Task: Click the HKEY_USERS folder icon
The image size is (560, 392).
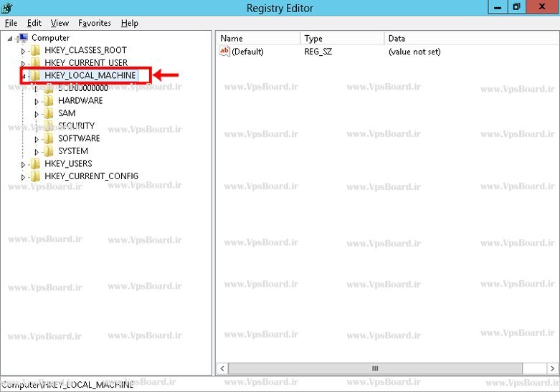Action: (35, 164)
